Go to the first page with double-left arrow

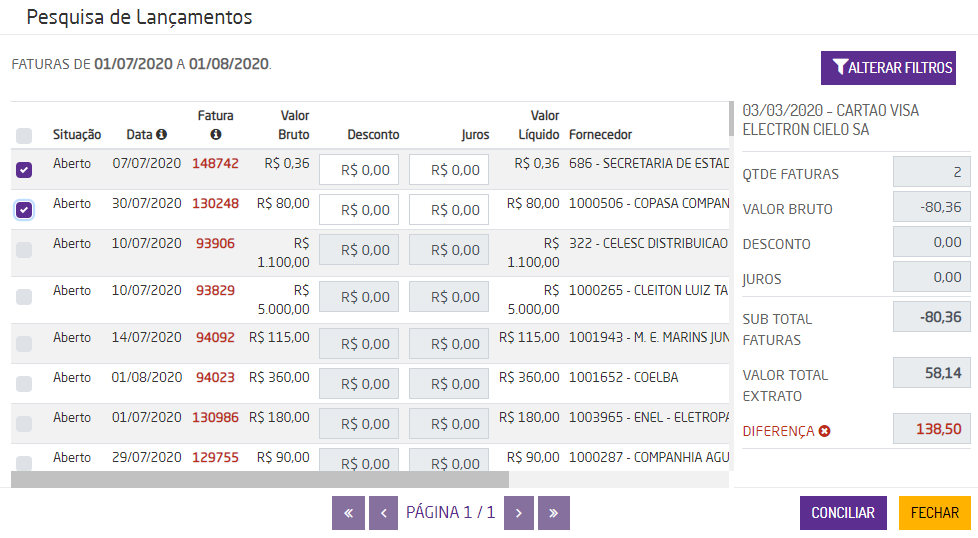coord(348,513)
